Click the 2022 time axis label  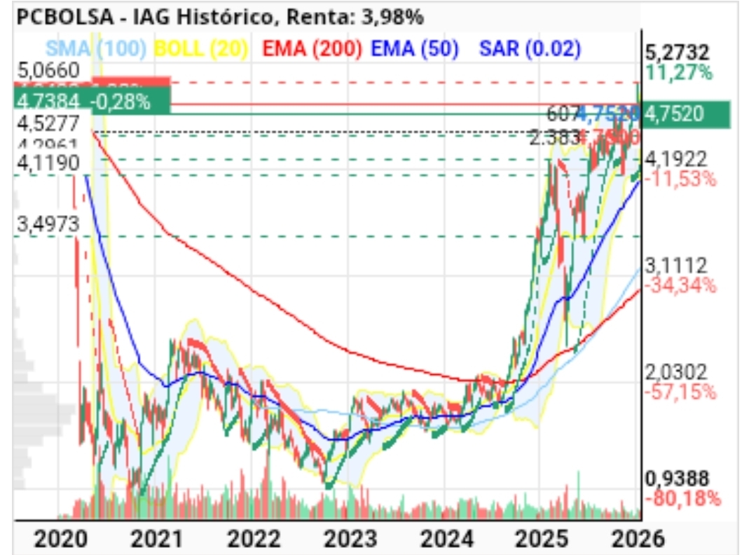253,539
